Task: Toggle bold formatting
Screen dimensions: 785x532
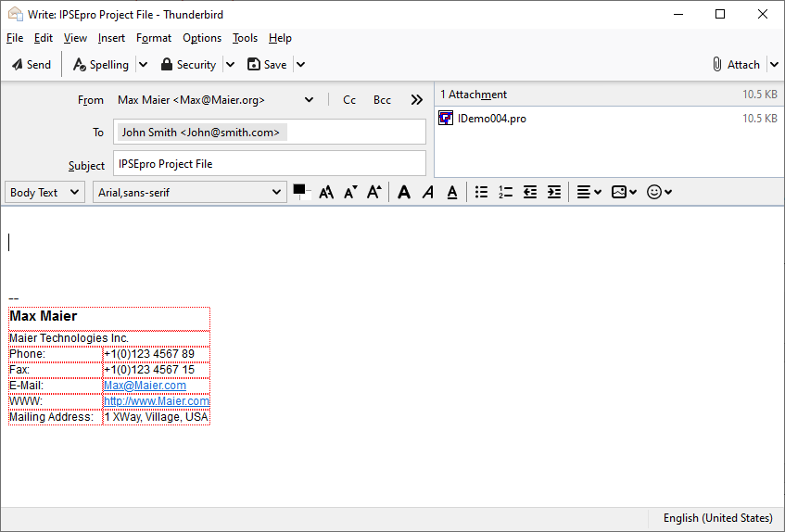Action: 404,192
